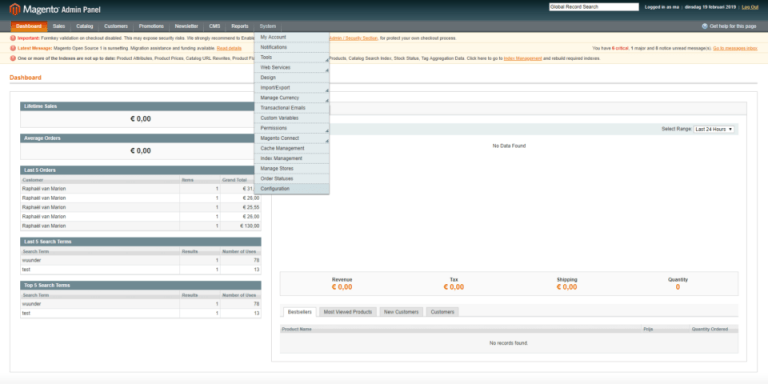This screenshot has width=768, height=384.
Task: Expand the Web Services submenu
Action: click(x=291, y=68)
